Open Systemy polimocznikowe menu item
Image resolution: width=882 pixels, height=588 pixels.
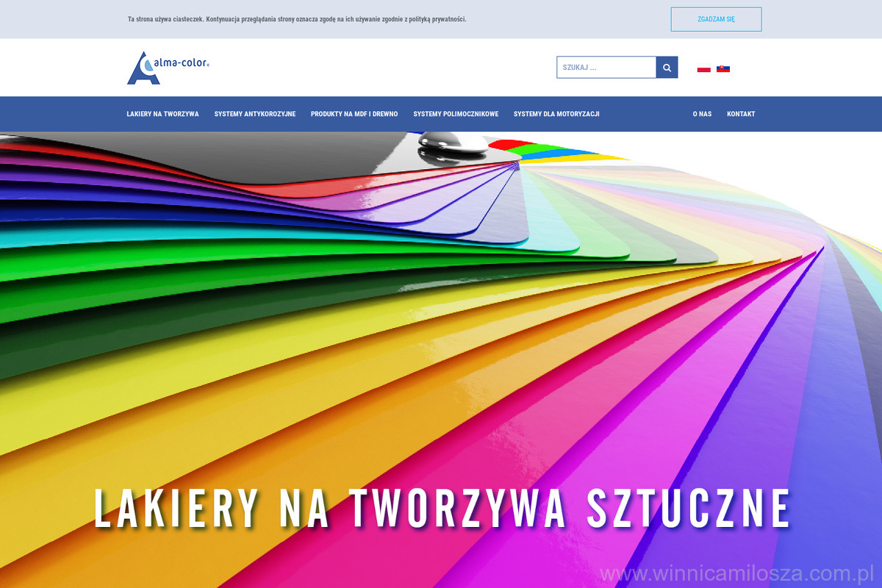click(x=456, y=114)
